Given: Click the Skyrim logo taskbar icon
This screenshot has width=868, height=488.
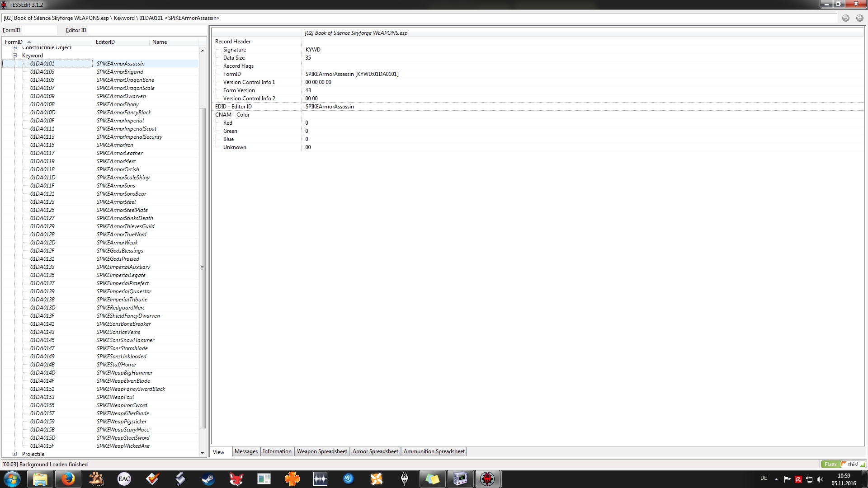Looking at the screenshot, I should 404,479.
